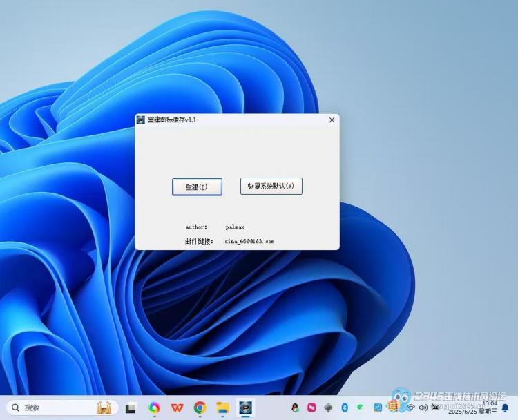Open Task View from the taskbar

131,408
